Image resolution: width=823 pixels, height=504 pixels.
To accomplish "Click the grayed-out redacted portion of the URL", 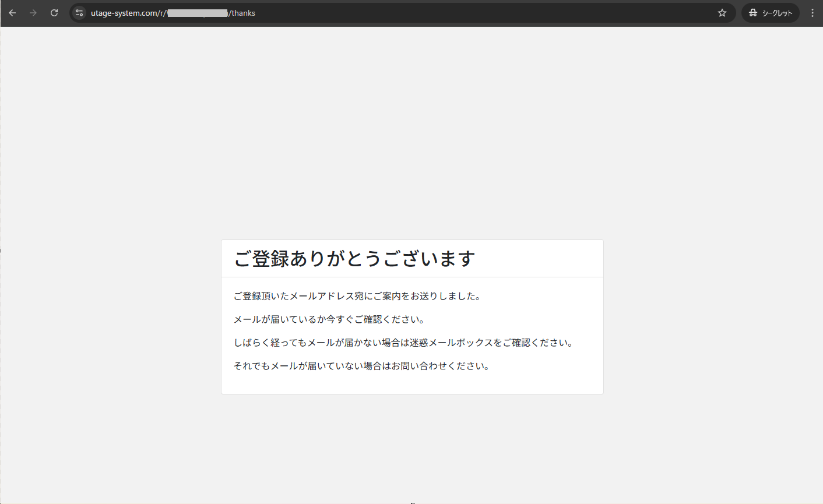I will pos(198,13).
